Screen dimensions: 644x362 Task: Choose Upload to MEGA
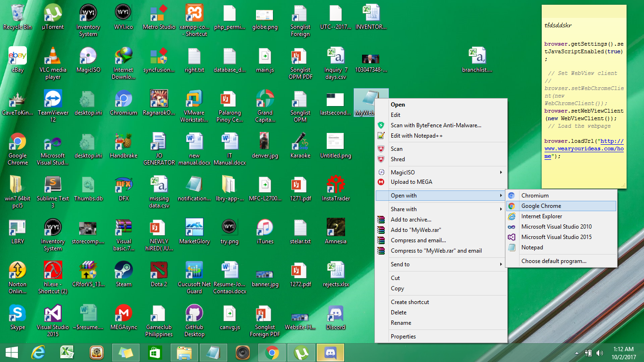(441, 182)
